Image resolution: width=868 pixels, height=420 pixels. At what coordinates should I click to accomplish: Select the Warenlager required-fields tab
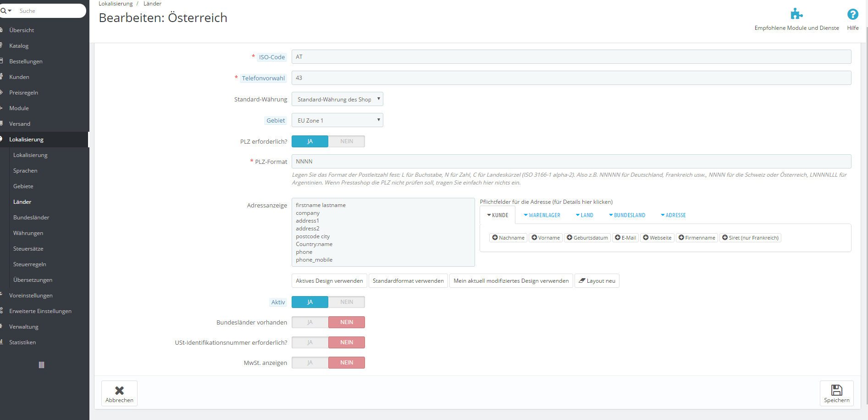(542, 215)
